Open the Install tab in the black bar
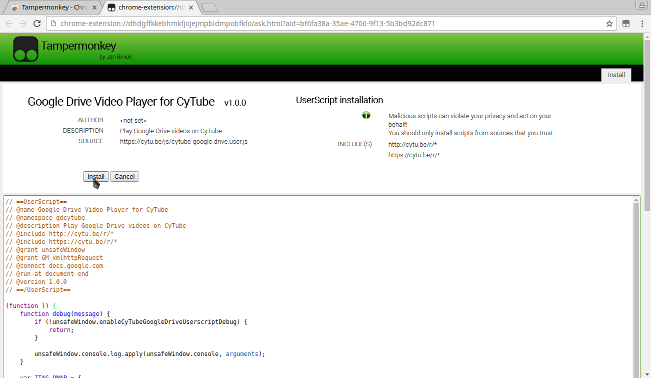 tap(616, 75)
